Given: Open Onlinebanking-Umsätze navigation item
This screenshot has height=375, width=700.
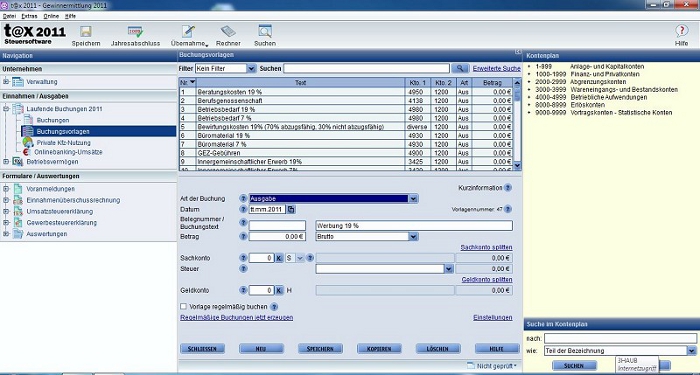Looking at the screenshot, I should tap(68, 152).
